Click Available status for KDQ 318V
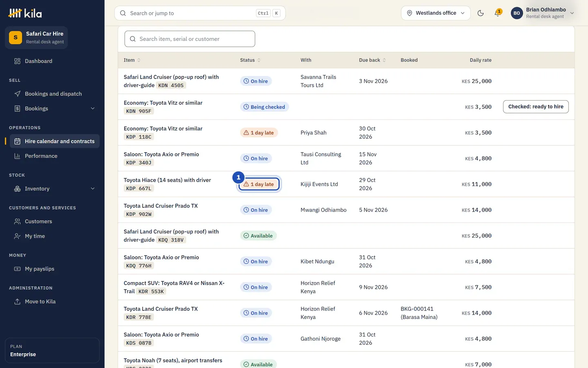This screenshot has height=368, width=588. click(x=258, y=236)
